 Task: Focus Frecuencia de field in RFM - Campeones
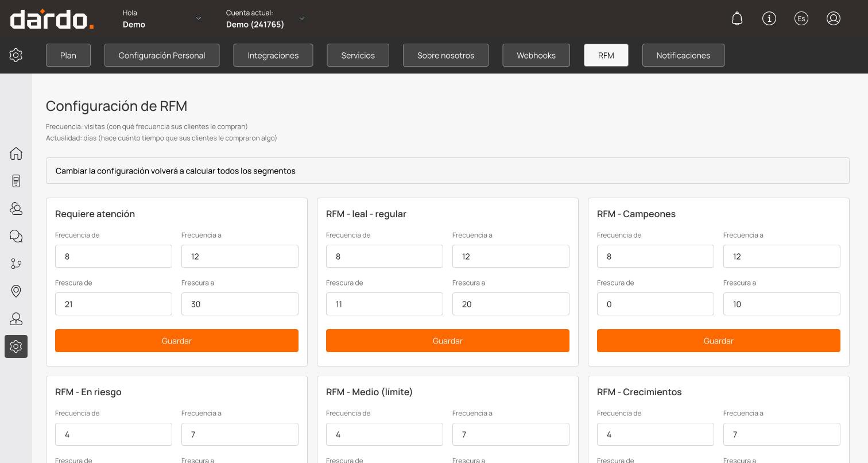[x=656, y=256]
